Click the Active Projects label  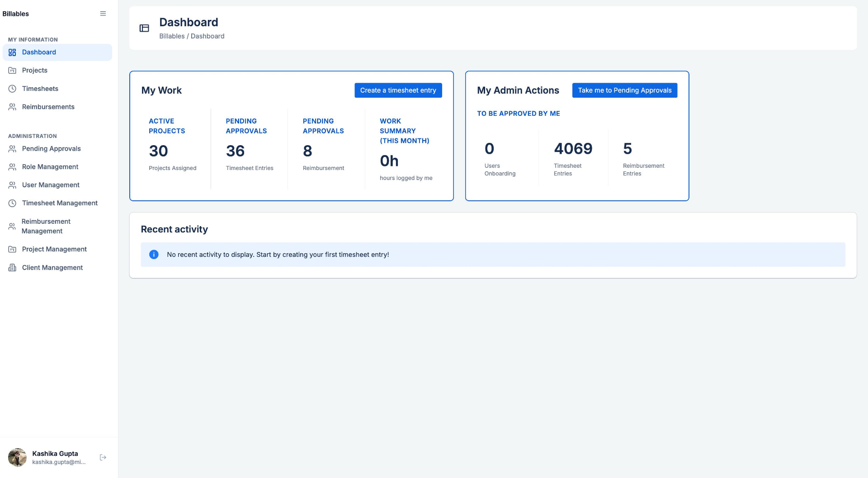(x=167, y=126)
